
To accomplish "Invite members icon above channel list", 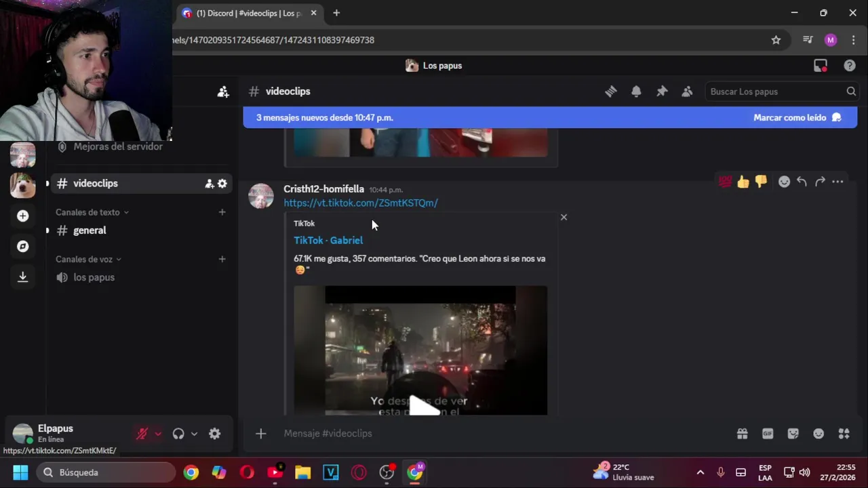I will [223, 91].
